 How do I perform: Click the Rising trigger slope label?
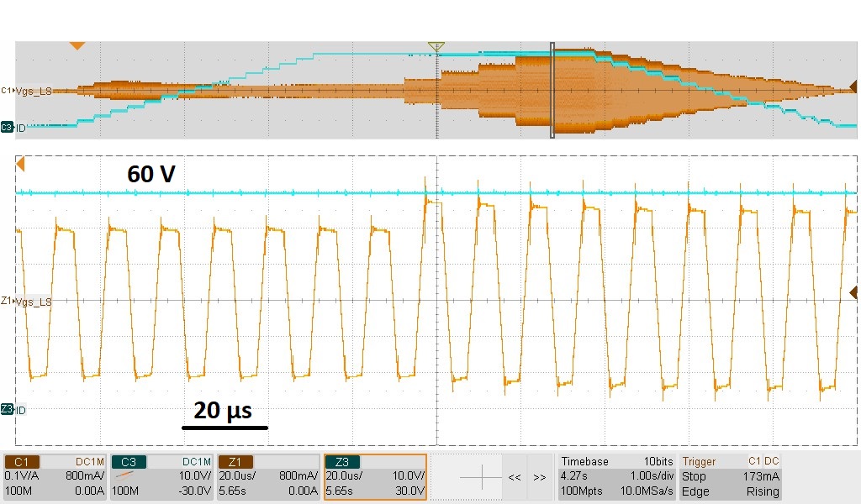(x=763, y=491)
